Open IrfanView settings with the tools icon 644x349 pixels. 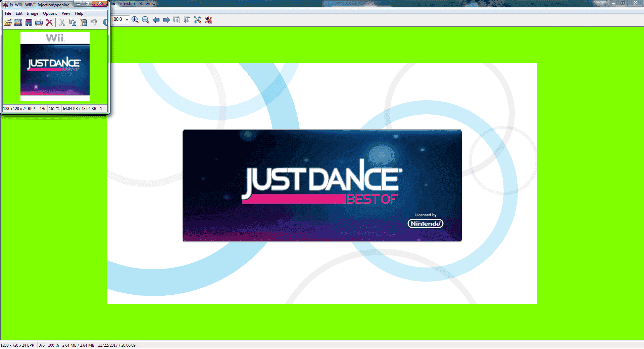point(198,20)
